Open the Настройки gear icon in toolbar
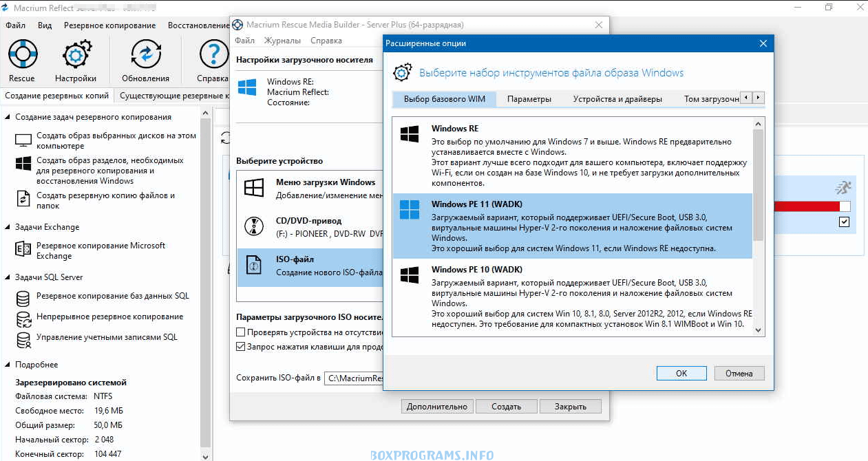Image resolution: width=868 pixels, height=461 pixels. point(76,54)
